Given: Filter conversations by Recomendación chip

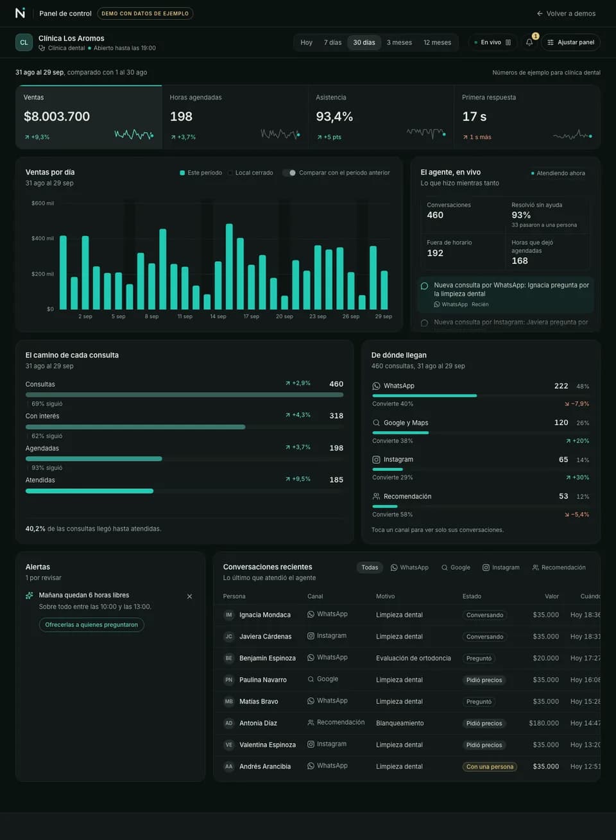Looking at the screenshot, I should point(559,567).
